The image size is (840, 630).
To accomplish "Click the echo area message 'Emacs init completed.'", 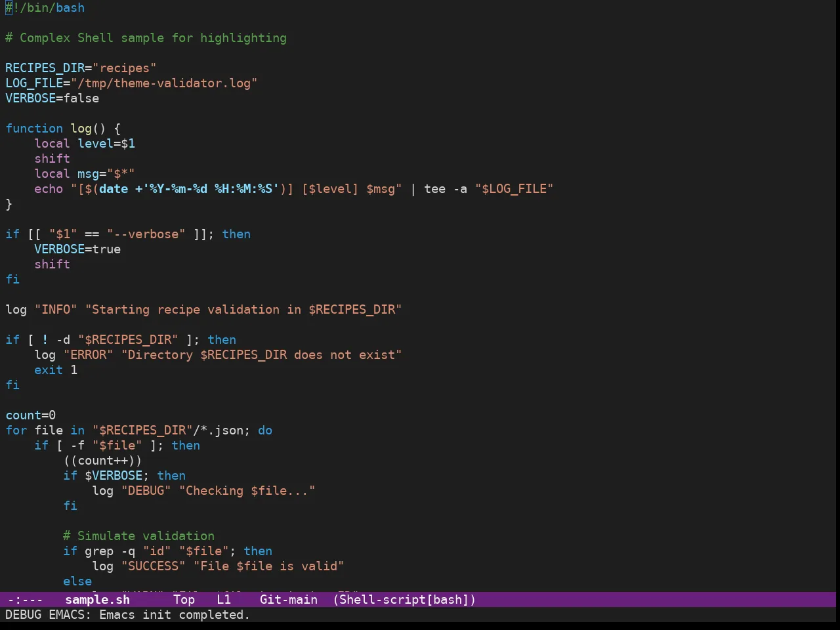I will coord(175,615).
